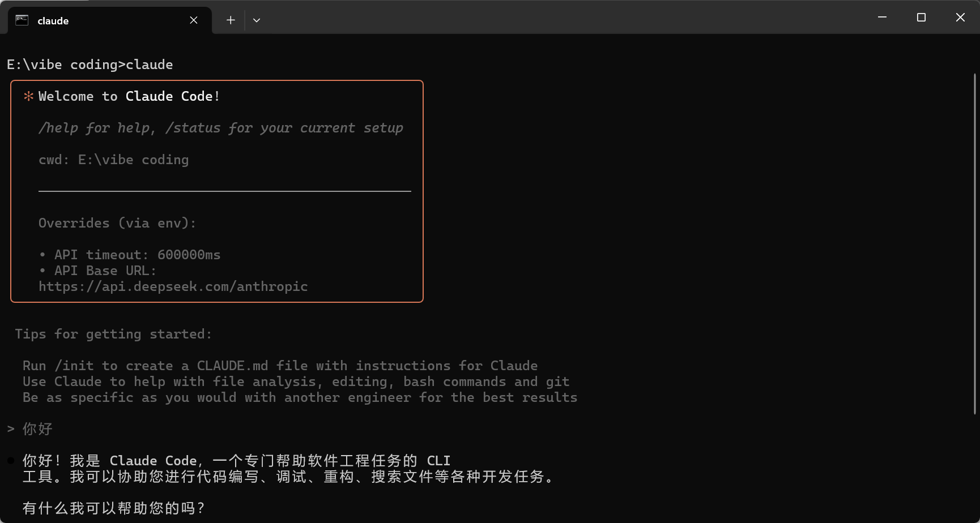This screenshot has height=523, width=980.
Task: Close the terminal window
Action: click(960, 18)
